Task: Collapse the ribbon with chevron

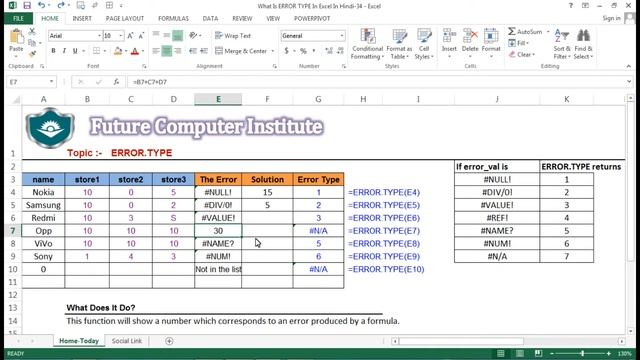Action: tap(629, 66)
